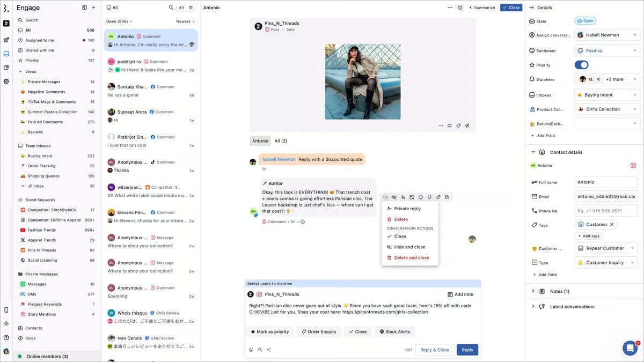Click the Slack Alerts quick action
Viewport: 644px width, 362px height.
pos(394,331)
